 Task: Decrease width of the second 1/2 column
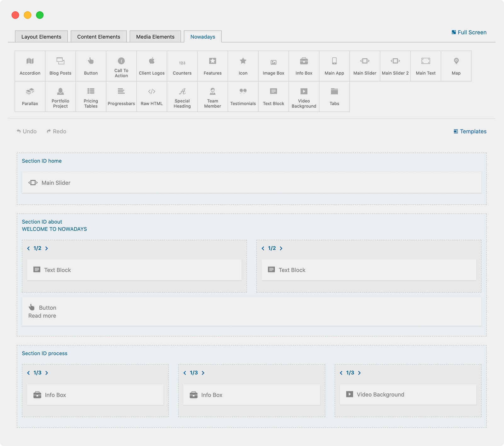tap(263, 249)
